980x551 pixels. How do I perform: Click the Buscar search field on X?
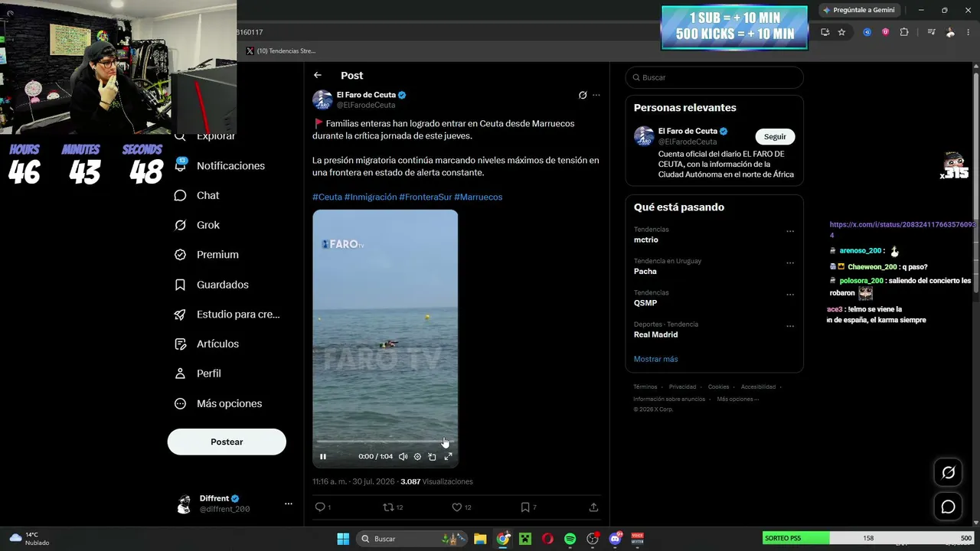(714, 77)
